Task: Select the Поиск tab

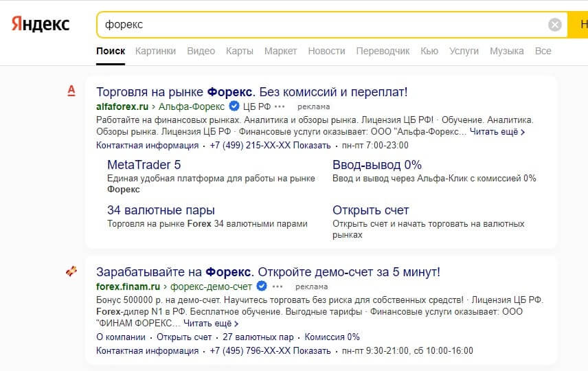Action: click(111, 51)
